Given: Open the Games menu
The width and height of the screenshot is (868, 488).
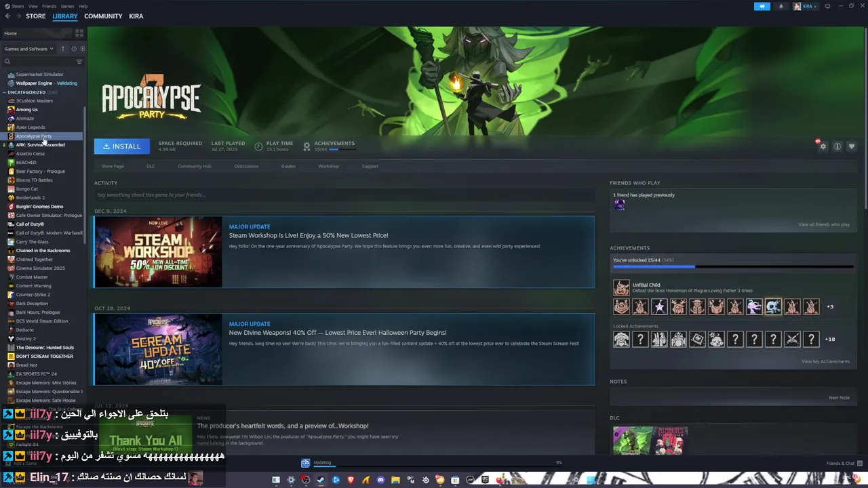Looking at the screenshot, I should [67, 6].
